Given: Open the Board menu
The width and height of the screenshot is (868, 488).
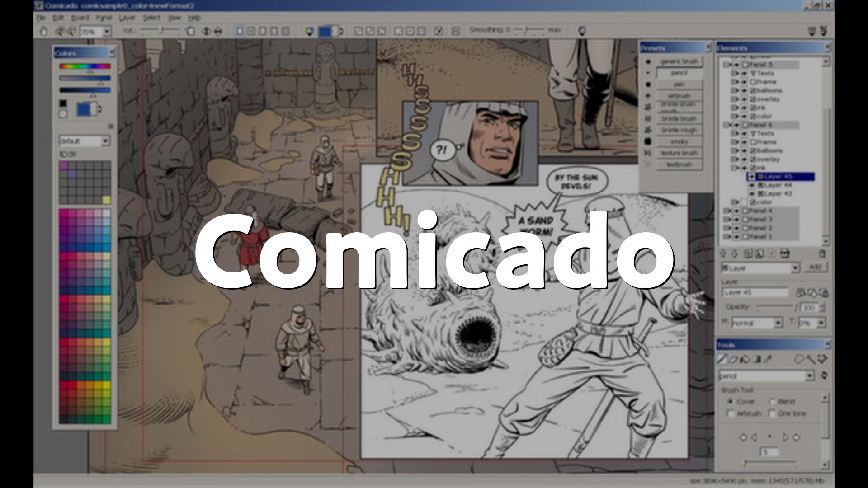Looking at the screenshot, I should pos(80,18).
